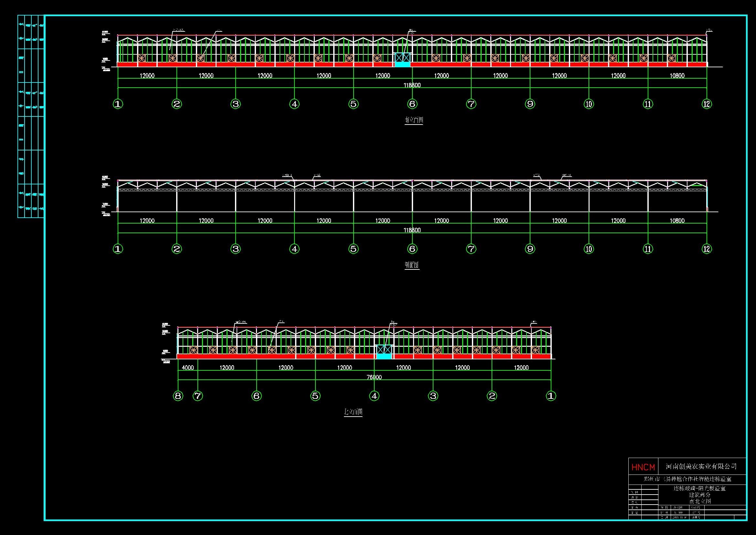This screenshot has width=756, height=535.
Task: Click the 10800 dimension in the south elevation
Action: coord(677,75)
